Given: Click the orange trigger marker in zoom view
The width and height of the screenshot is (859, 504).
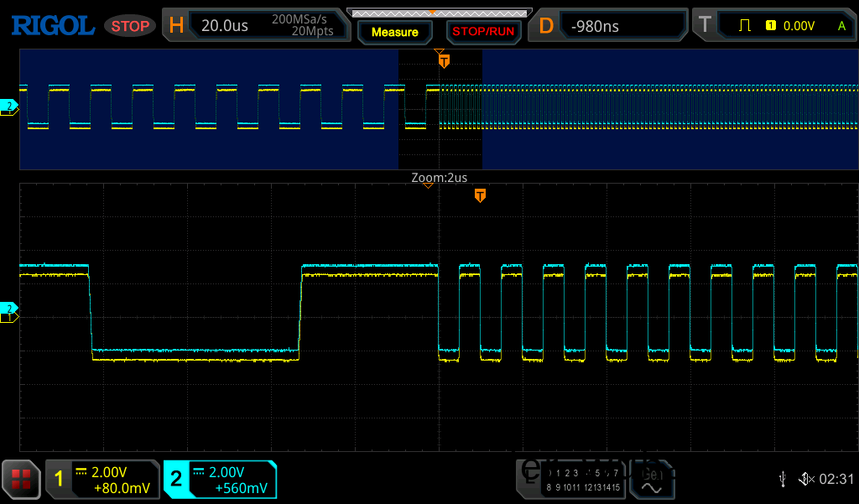Looking at the screenshot, I should [x=480, y=195].
